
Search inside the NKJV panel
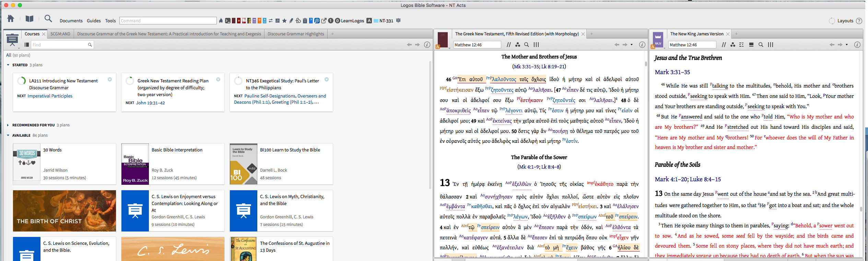click(x=761, y=45)
